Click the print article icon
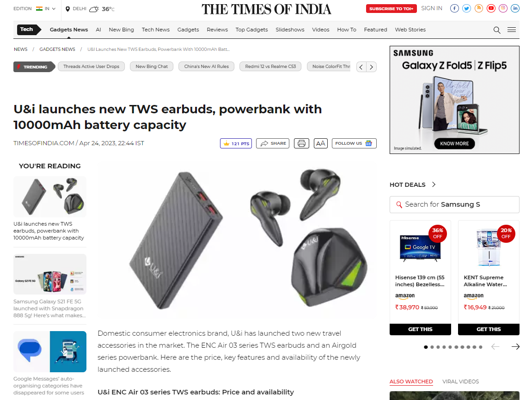Viewport: 532px width, 400px height. pos(301,144)
